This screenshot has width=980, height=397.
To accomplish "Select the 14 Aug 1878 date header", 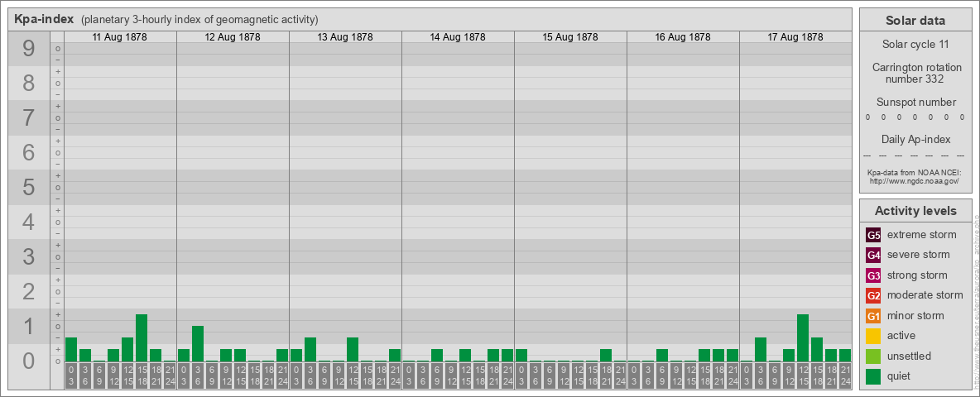I will click(458, 37).
